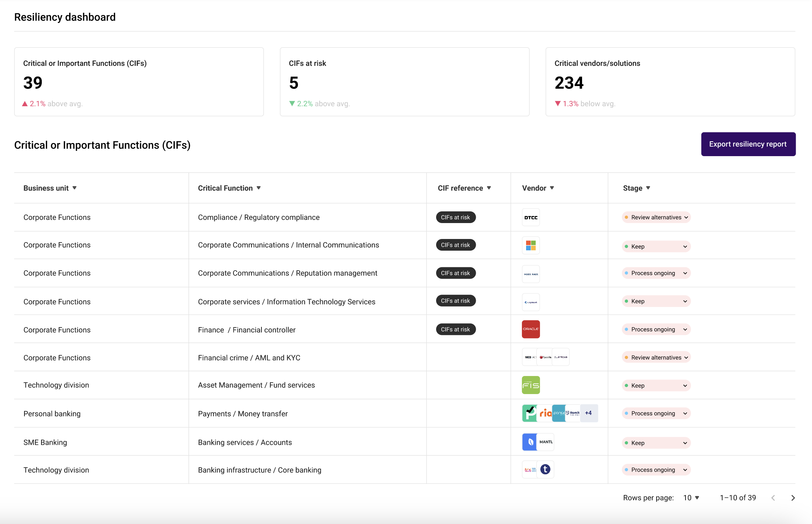
Task: Select the FIS vendor icon for Fund services
Action: click(x=530, y=385)
